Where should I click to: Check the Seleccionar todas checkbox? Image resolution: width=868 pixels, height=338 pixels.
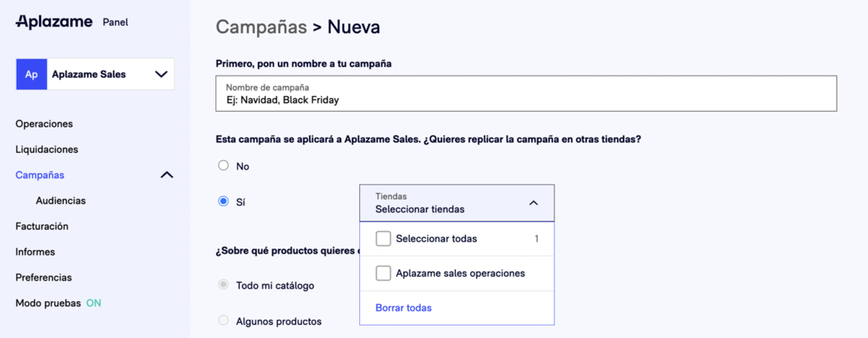(383, 239)
